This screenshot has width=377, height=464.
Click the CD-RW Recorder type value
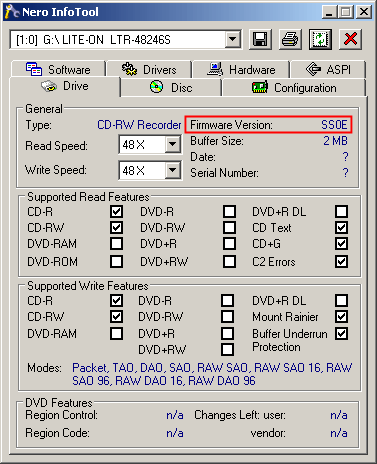139,125
